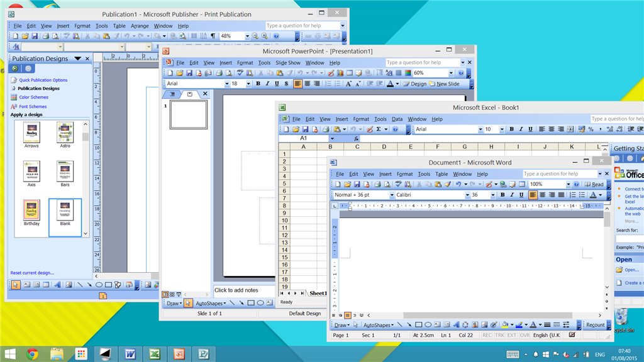Open the Table menu in Word
644x362 pixels.
441,174
